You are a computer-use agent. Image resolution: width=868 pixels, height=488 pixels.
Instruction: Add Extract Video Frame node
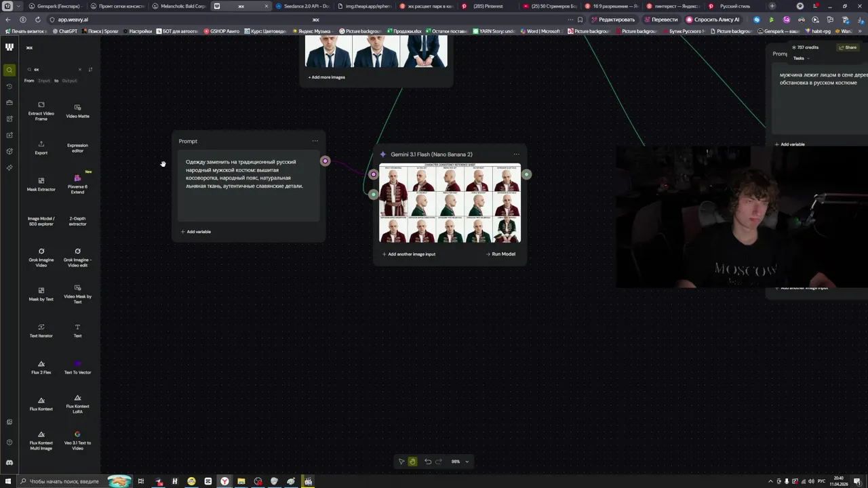(41, 111)
